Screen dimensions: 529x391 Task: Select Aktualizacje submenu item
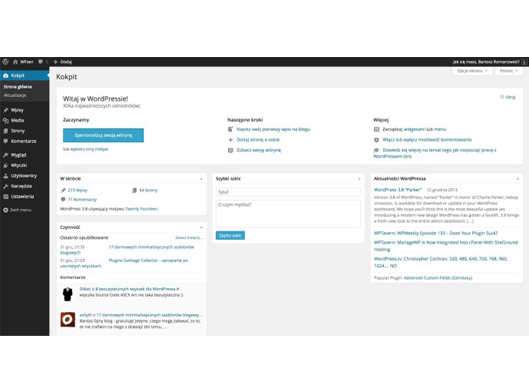coord(15,95)
